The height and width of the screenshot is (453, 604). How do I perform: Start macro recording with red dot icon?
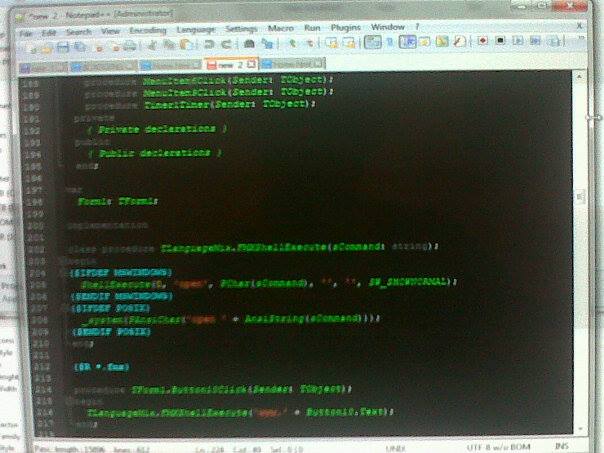click(x=483, y=40)
